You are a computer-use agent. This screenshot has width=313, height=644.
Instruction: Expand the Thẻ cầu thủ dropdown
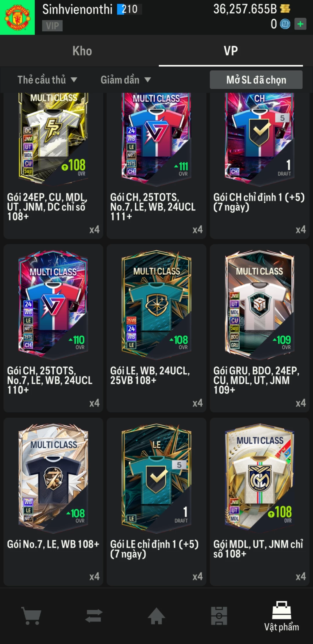click(47, 80)
